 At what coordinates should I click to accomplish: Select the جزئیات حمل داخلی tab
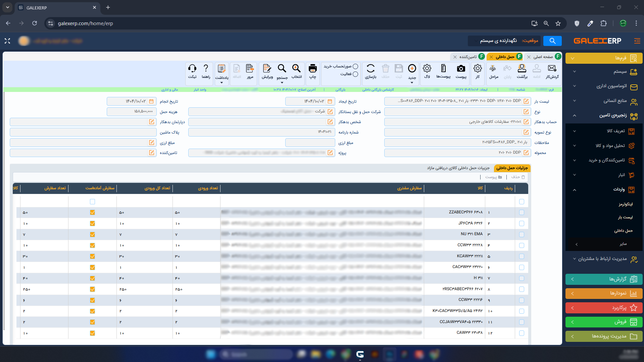(512, 168)
